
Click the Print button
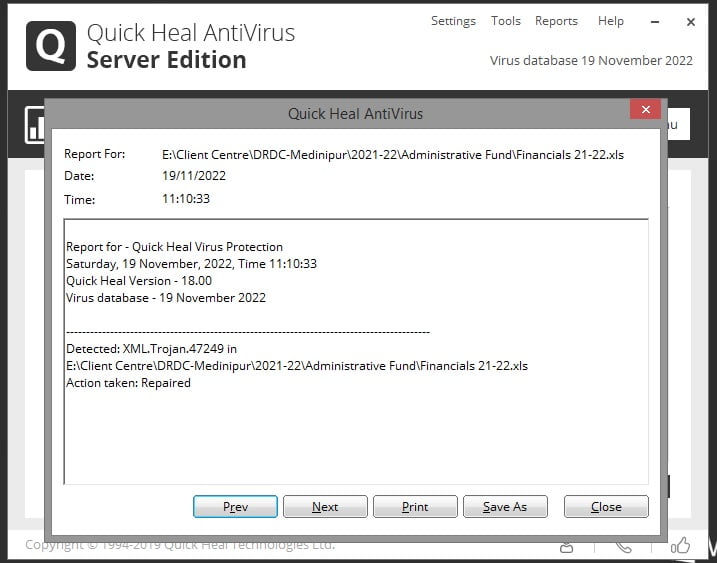[415, 506]
